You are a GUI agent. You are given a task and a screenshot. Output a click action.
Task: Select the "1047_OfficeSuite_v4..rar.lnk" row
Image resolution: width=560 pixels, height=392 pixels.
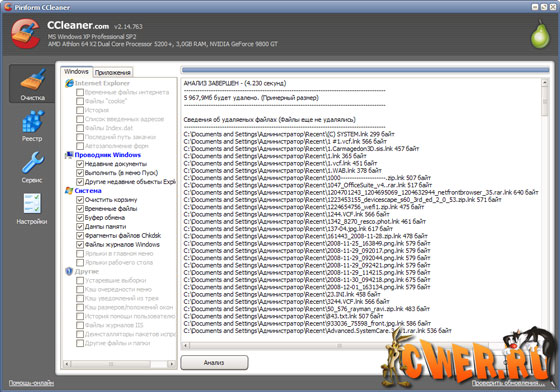tap(308, 185)
